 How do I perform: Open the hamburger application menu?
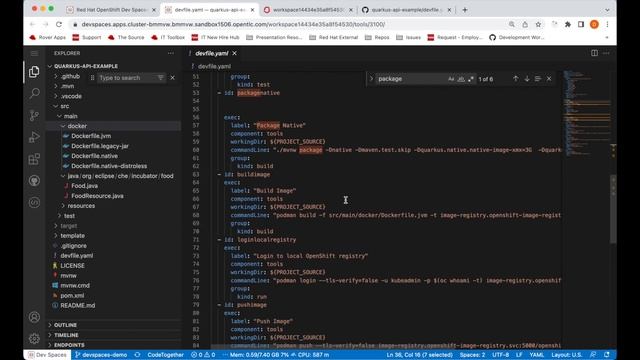pyautogui.click(x=34, y=53)
